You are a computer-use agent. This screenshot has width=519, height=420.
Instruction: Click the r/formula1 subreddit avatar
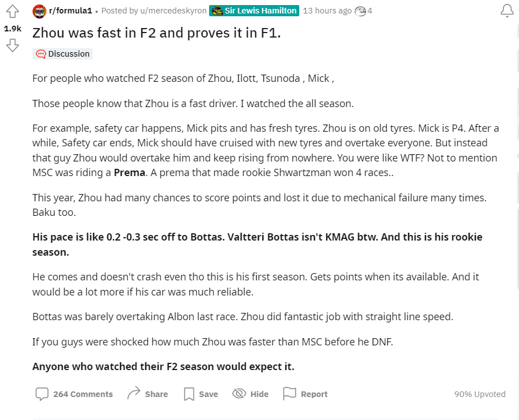tap(39, 11)
